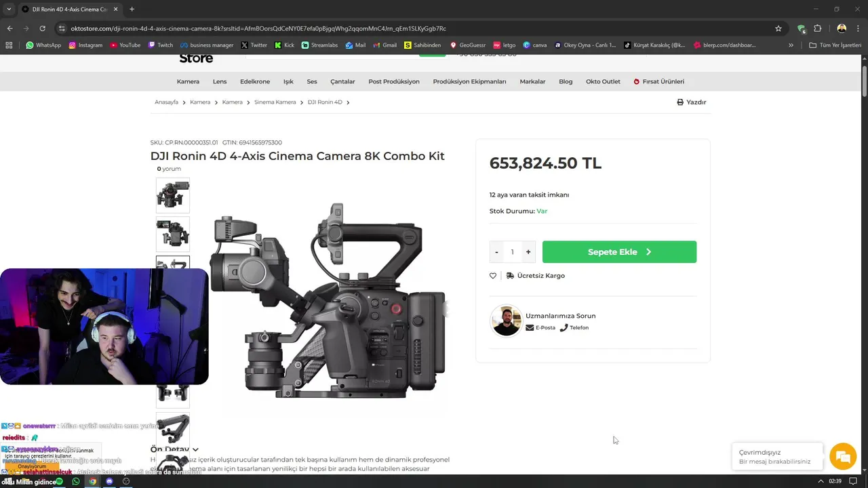Decrease quantity with the minus button
Screen dimensions: 868x488
point(496,251)
